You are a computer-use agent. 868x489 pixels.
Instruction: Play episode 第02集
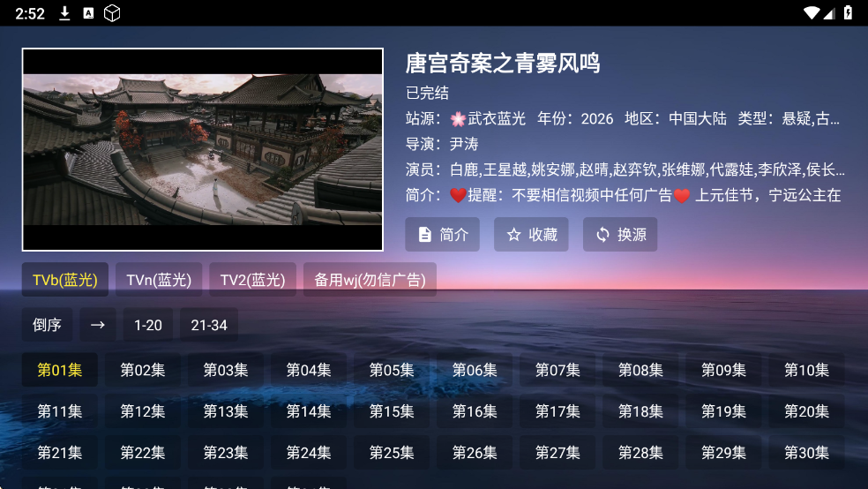click(x=143, y=369)
